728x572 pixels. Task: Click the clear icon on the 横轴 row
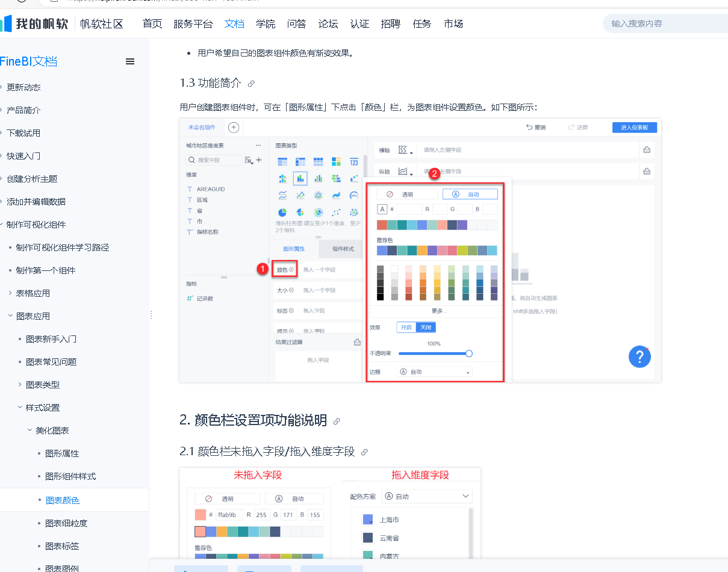click(647, 150)
